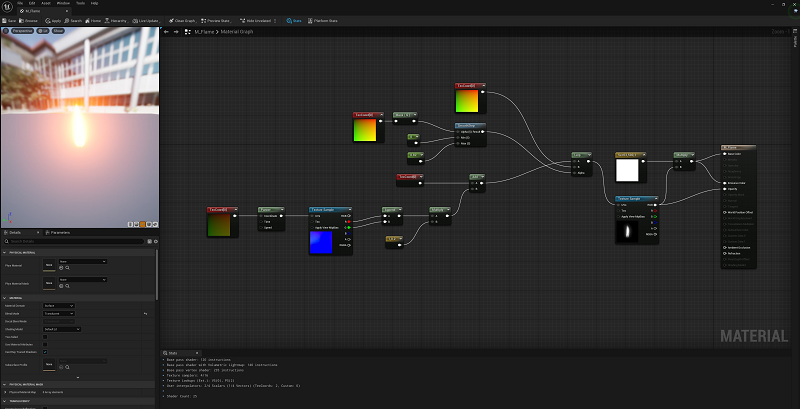
Task: Toggle Hide Unrelated nodes
Action: tap(256, 21)
